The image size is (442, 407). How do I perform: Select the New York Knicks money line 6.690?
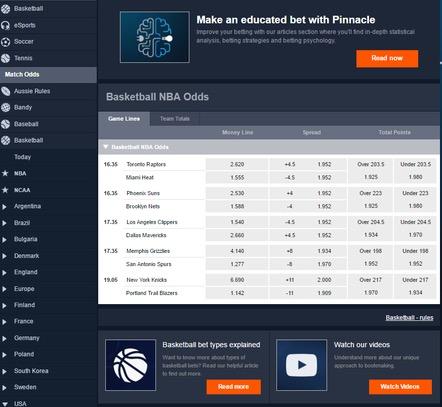coord(237,280)
